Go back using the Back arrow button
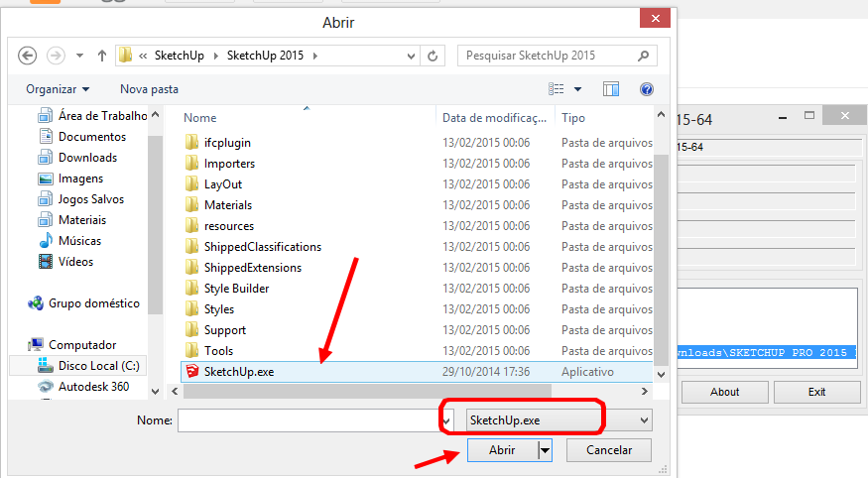 coord(27,56)
